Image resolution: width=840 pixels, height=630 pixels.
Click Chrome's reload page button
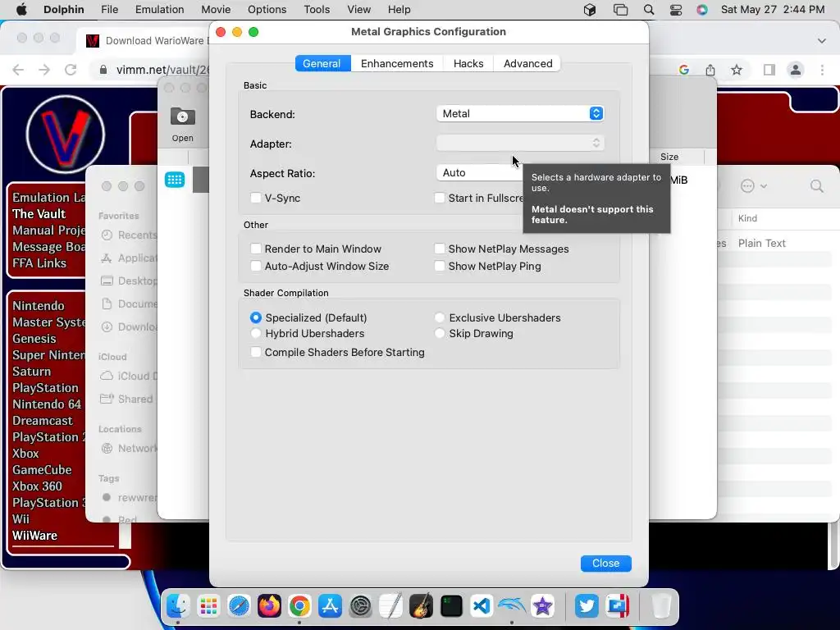71,70
